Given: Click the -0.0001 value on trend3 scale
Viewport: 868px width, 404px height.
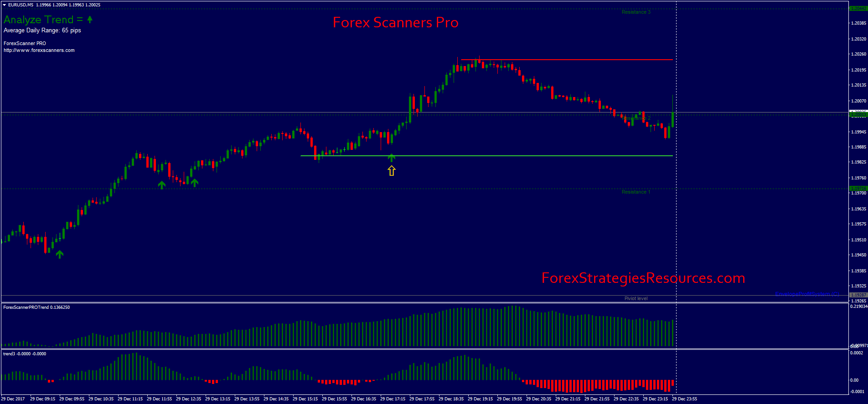Looking at the screenshot, I should pos(857,392).
